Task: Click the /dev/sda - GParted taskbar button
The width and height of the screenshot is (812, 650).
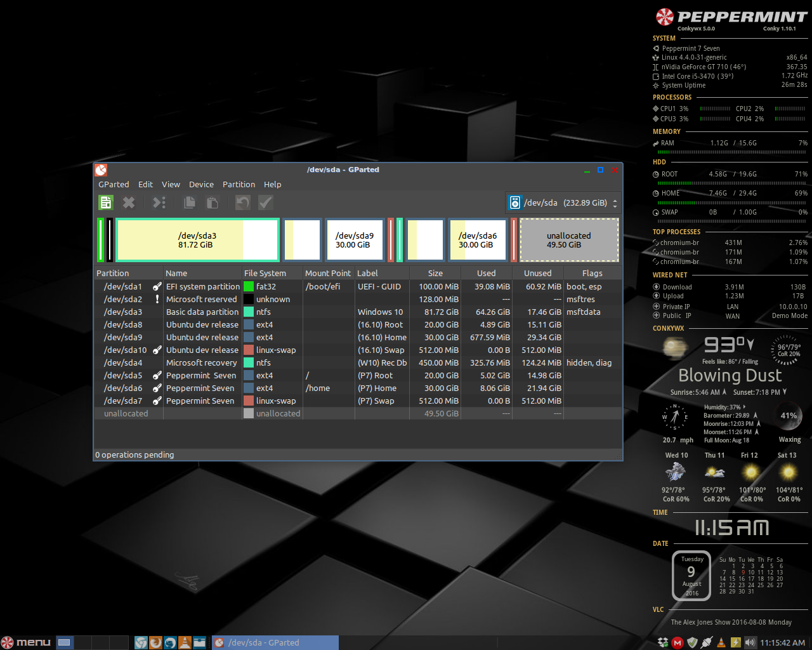Action: click(x=275, y=642)
